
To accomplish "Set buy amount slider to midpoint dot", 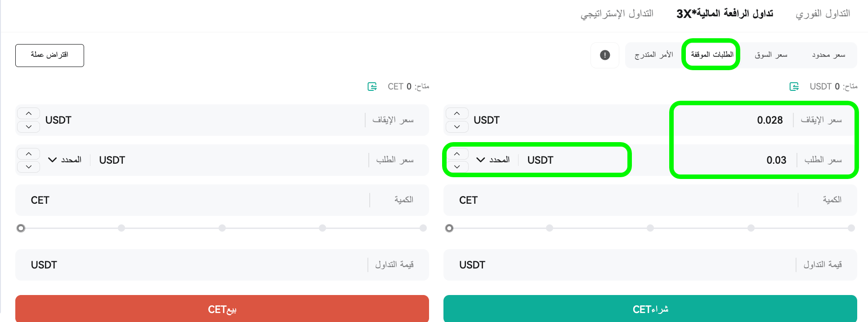I will point(650,228).
